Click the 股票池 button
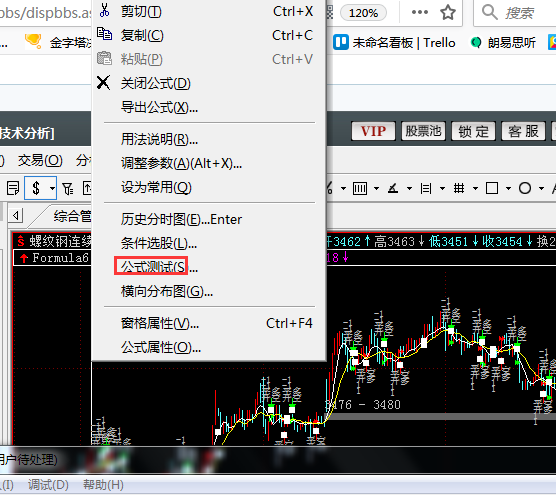Screen dimensions: 556x495 pos(423,131)
